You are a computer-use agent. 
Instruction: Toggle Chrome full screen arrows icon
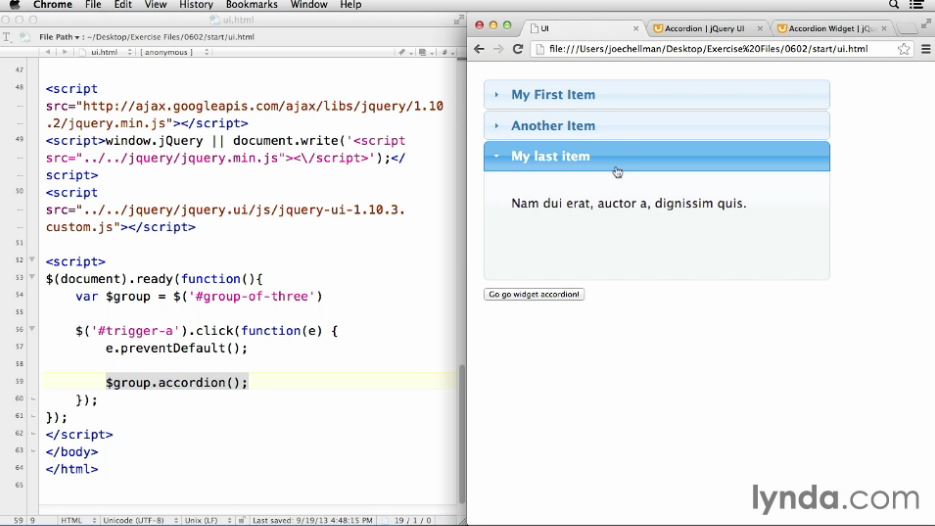click(926, 23)
